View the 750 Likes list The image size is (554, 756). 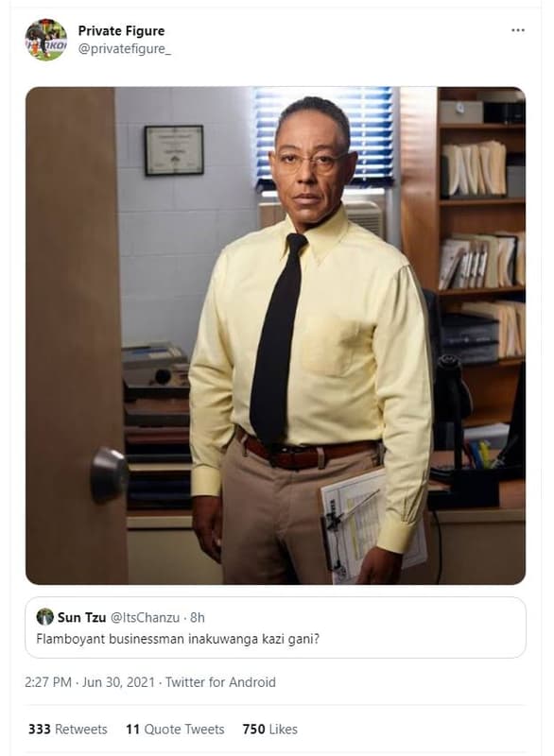[270, 729]
